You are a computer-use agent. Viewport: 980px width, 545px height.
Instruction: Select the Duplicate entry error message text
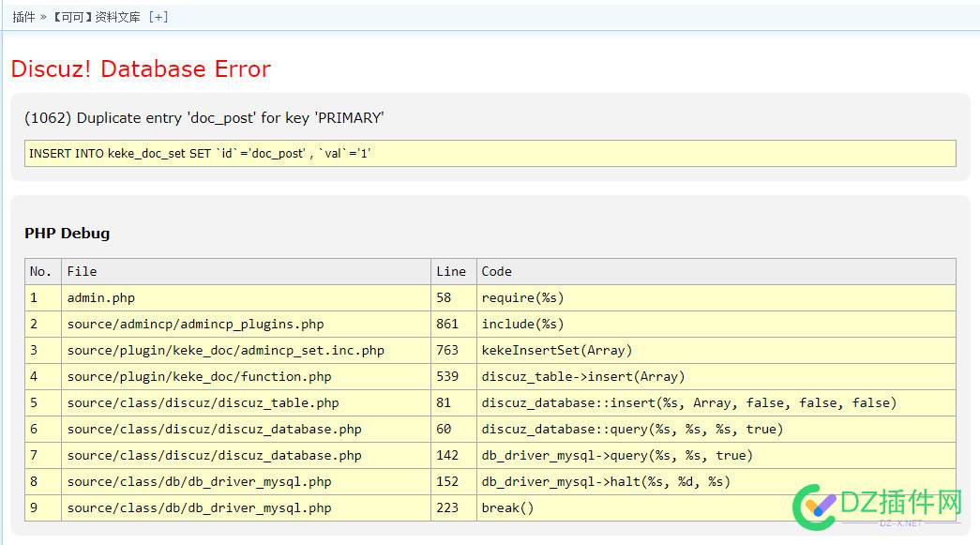click(x=204, y=118)
